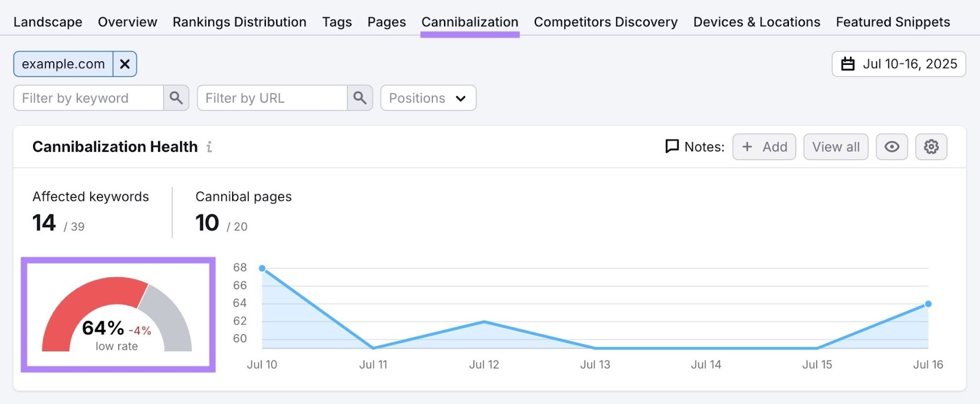
Task: Add a new note
Action: (764, 147)
